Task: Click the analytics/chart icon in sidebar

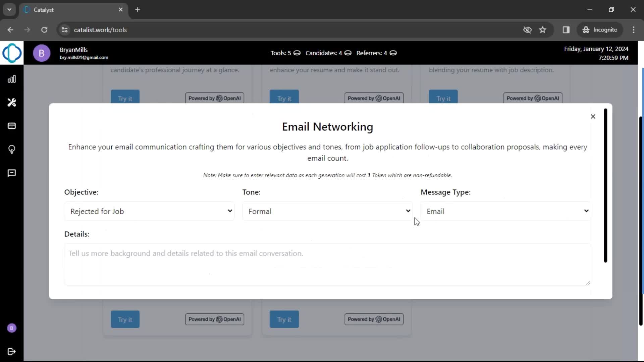Action: tap(11, 79)
